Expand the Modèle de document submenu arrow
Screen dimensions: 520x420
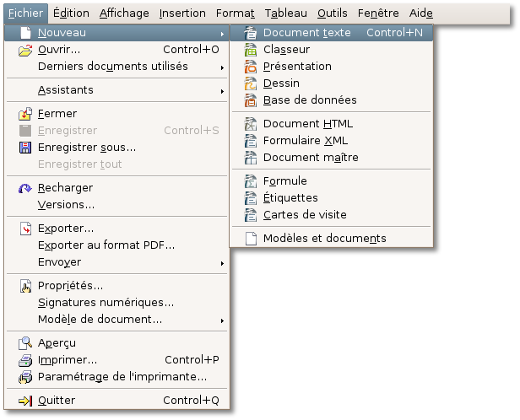(x=222, y=320)
